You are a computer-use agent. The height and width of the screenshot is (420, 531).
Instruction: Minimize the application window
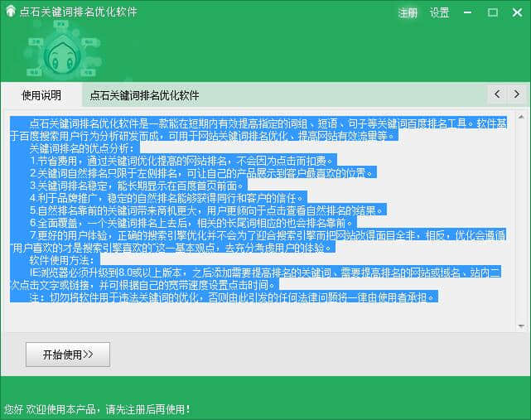pos(471,12)
